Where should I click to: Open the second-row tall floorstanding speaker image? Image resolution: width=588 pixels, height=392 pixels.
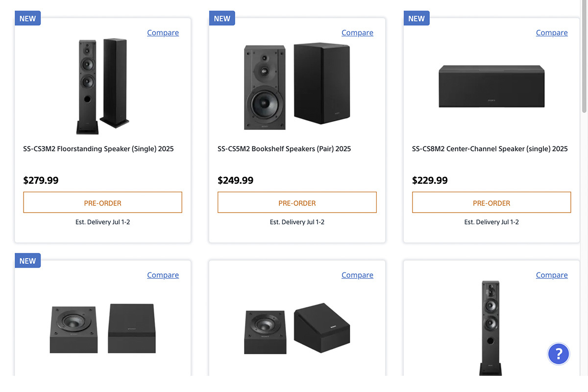(x=490, y=328)
